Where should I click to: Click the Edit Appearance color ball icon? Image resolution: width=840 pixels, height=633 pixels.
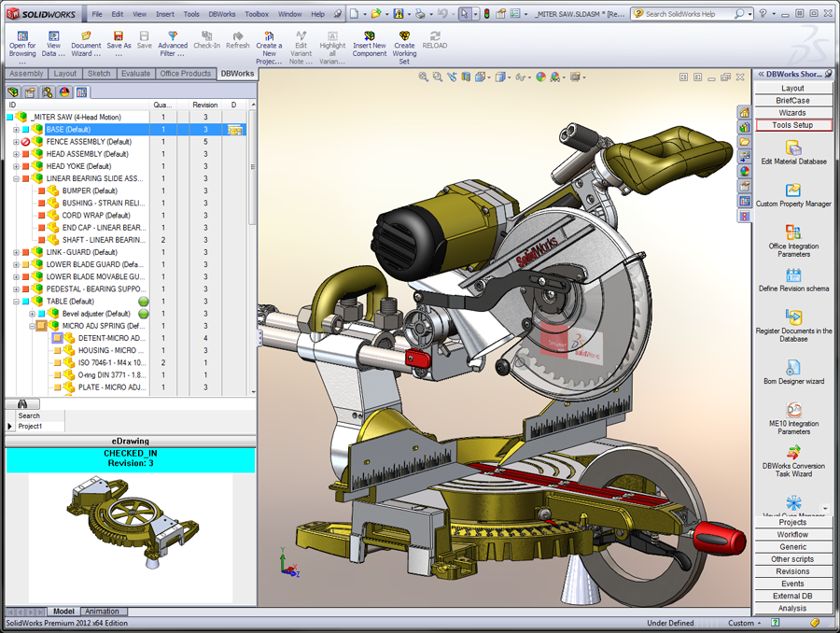point(541,77)
